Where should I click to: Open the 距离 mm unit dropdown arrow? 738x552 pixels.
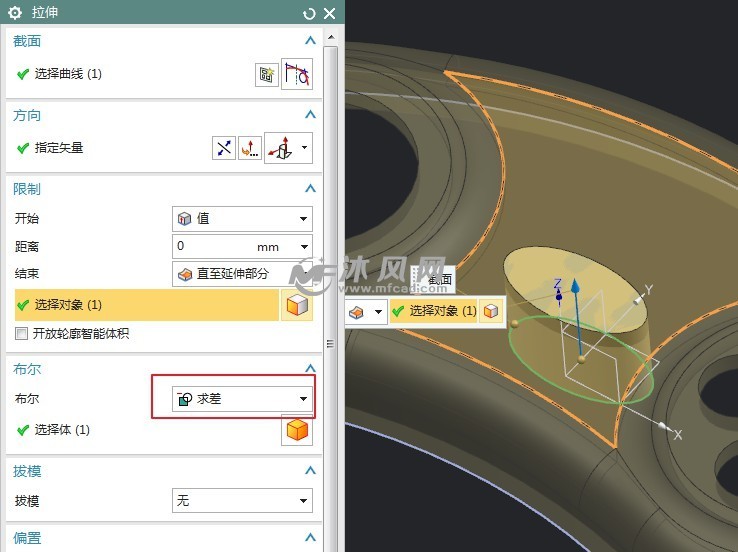[305, 247]
